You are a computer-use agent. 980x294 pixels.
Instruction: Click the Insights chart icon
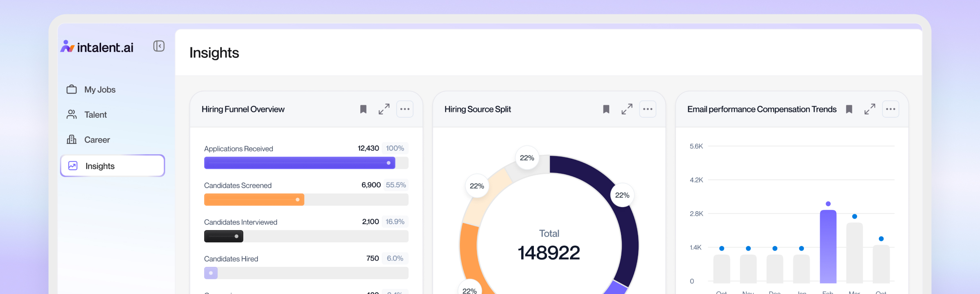click(73, 166)
